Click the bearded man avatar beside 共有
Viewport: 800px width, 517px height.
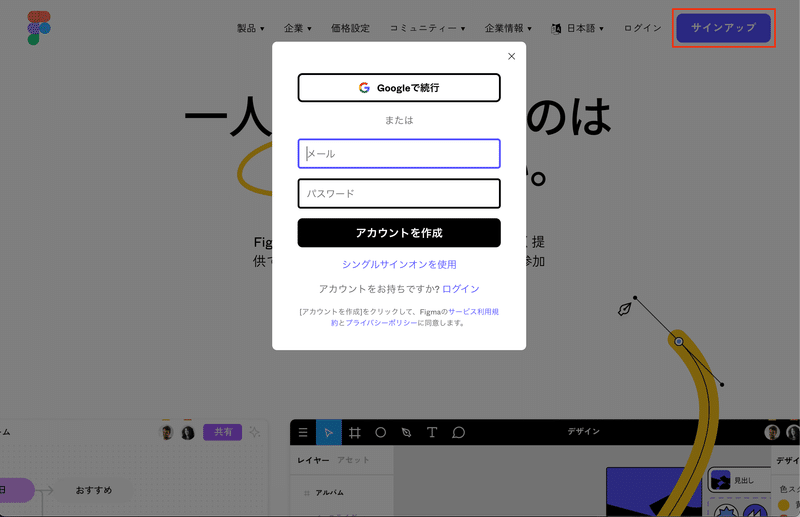pyautogui.click(x=166, y=432)
